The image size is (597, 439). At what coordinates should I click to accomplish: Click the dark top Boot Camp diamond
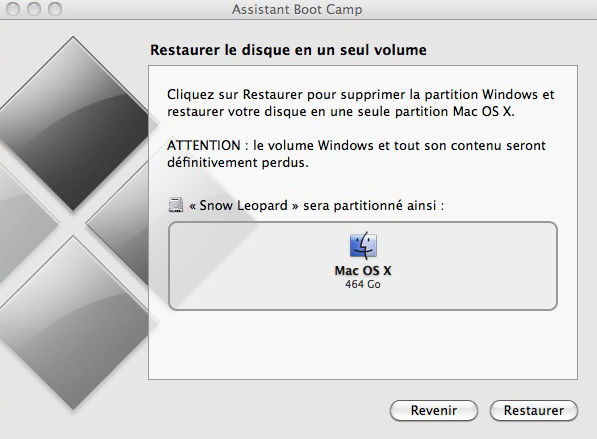click(x=73, y=123)
